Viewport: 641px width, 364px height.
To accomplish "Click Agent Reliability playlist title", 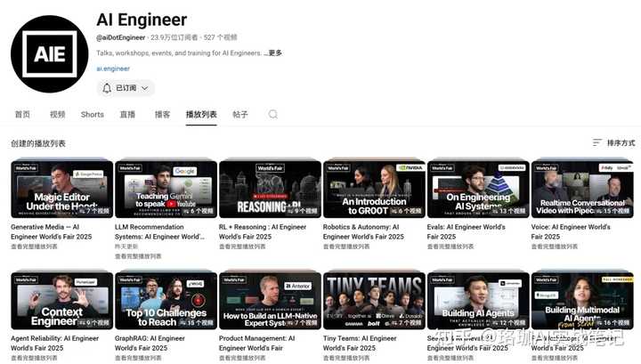I will point(55,344).
